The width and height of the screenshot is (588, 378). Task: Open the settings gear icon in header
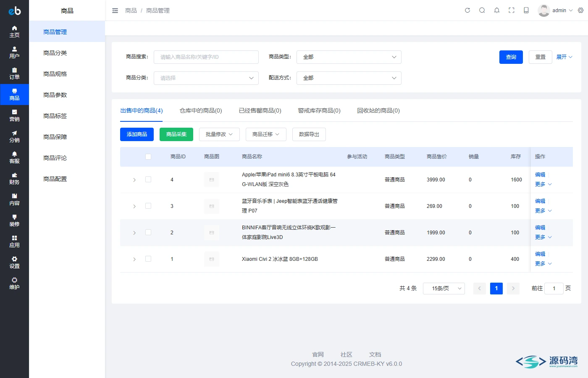click(x=581, y=10)
